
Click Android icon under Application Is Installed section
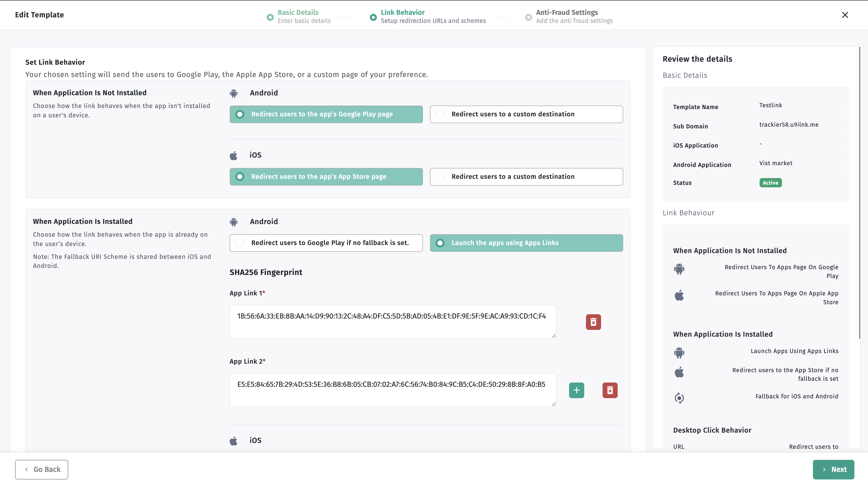(233, 222)
